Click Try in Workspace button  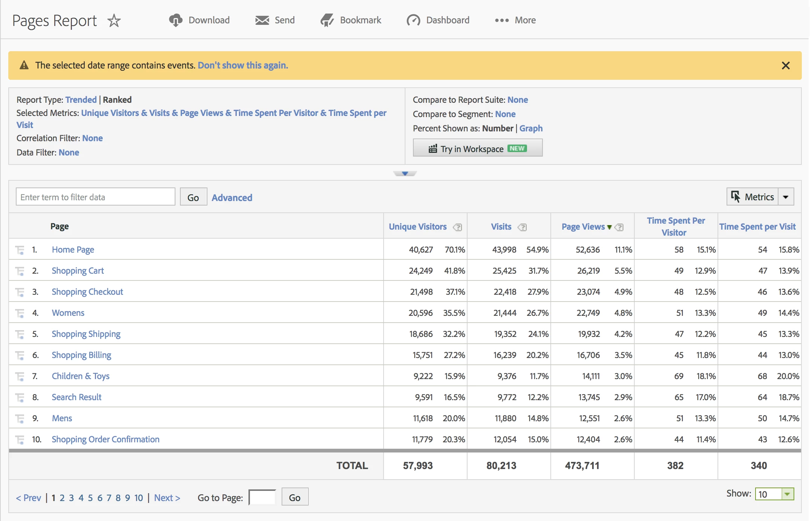[x=477, y=149]
